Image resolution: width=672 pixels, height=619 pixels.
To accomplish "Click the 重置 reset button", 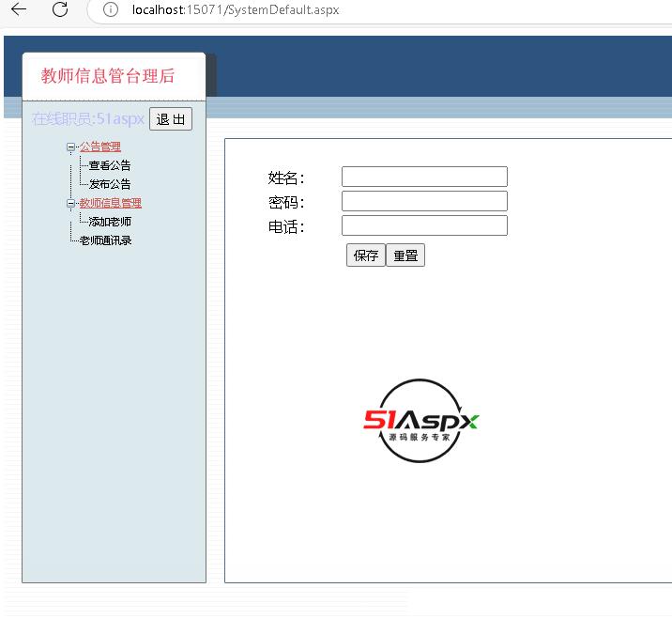I will [x=405, y=255].
